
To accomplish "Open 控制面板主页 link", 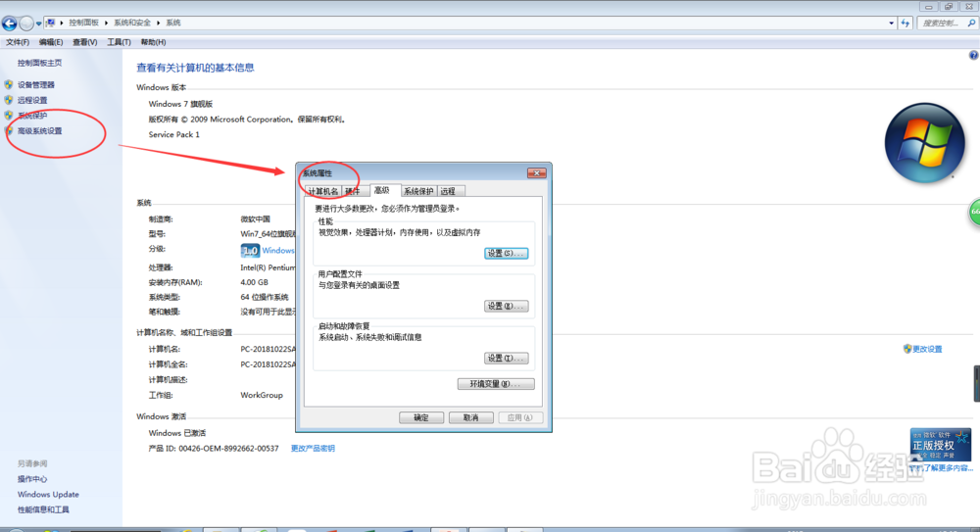I will pos(39,63).
